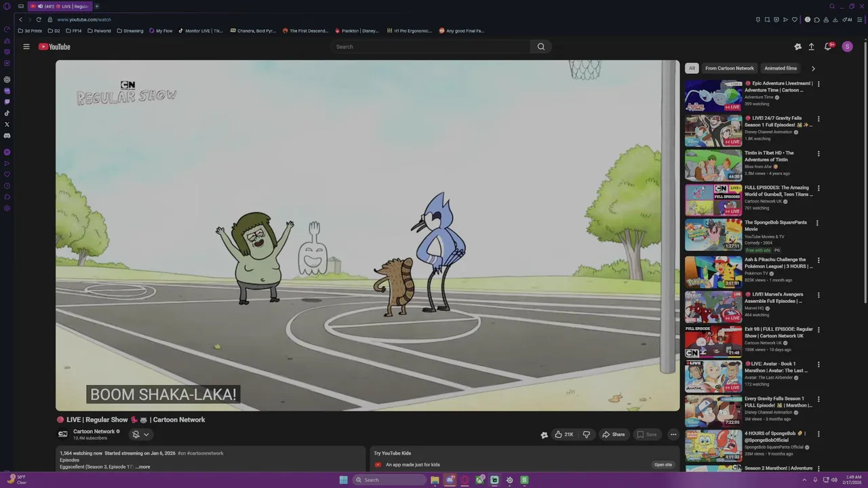Click the browser address bar URL
The width and height of the screenshot is (868, 488).
[x=84, y=20]
